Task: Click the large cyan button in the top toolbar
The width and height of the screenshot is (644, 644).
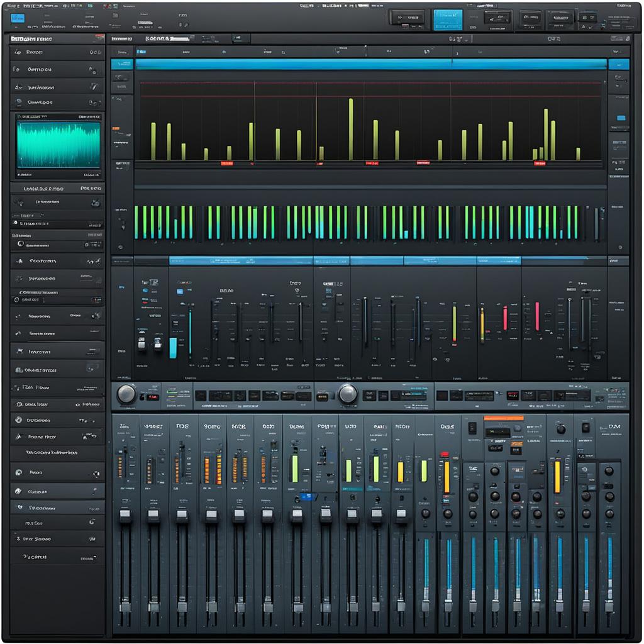Action: tap(448, 19)
